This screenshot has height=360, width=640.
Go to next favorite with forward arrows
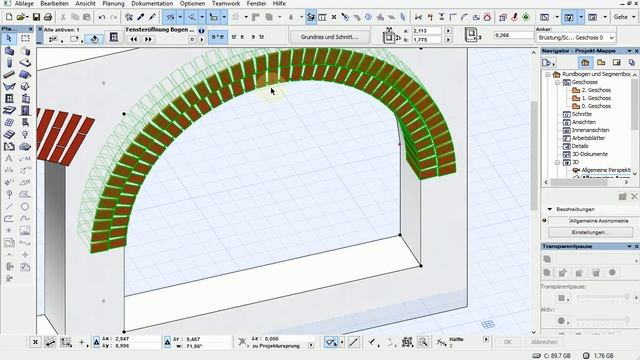click(x=148, y=39)
